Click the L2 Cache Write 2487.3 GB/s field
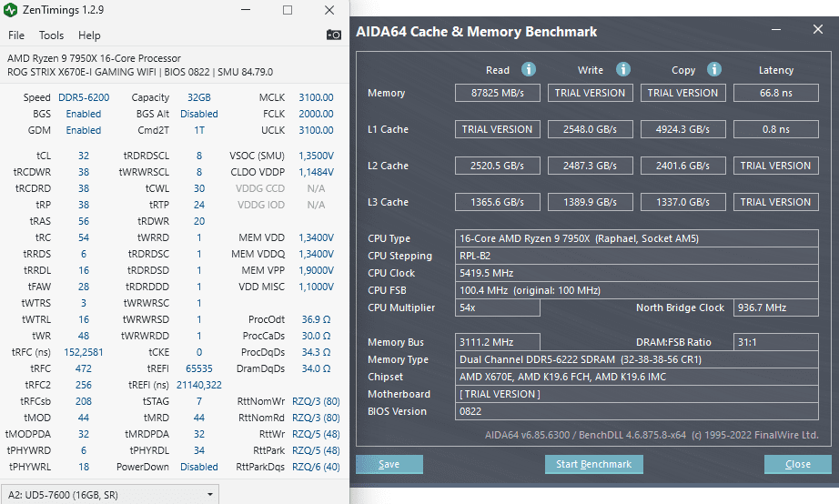Screen dimensions: 839x504 tap(591, 166)
